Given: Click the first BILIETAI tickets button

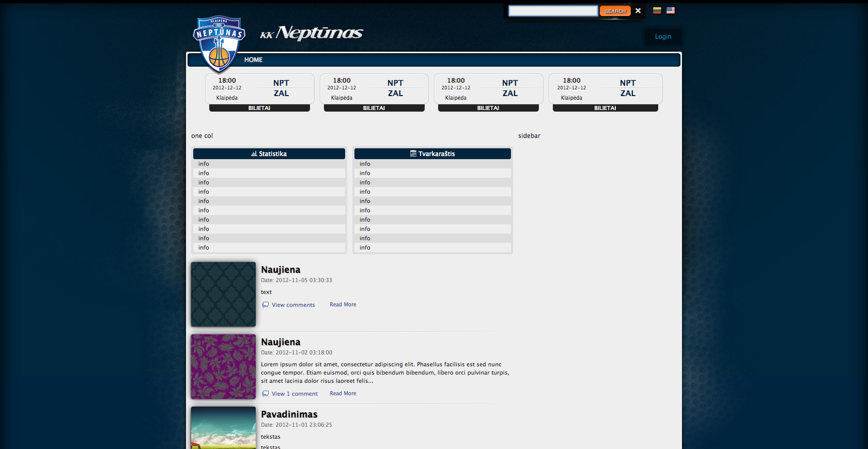Looking at the screenshot, I should click(x=259, y=109).
